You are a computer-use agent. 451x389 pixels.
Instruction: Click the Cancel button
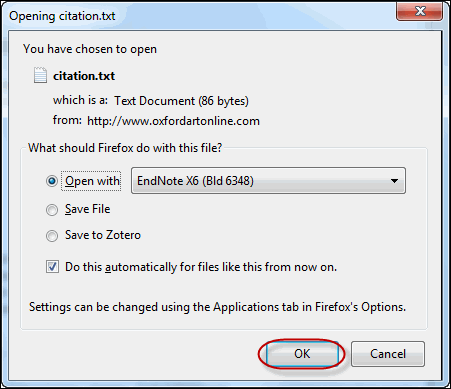click(x=388, y=354)
